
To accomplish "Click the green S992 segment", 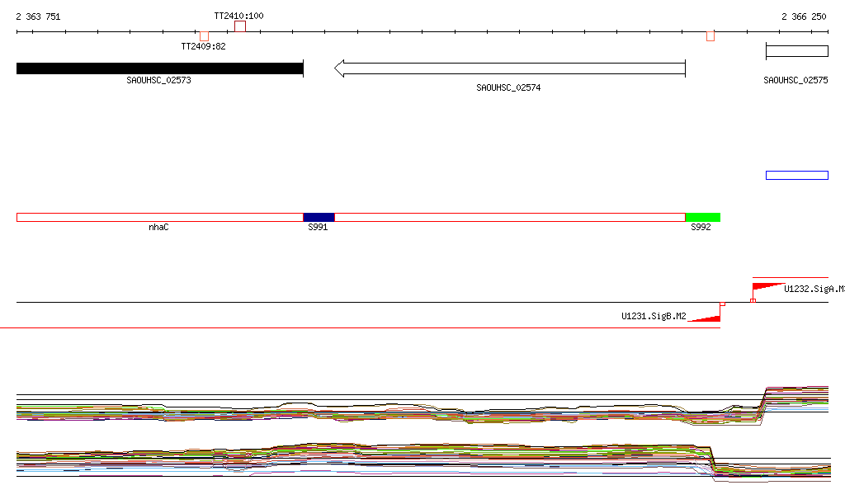I will [703, 218].
